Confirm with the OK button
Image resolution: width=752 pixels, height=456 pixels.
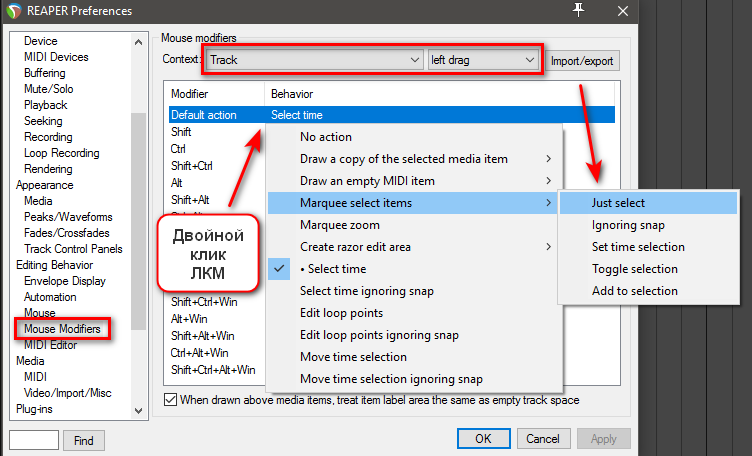pyautogui.click(x=483, y=439)
